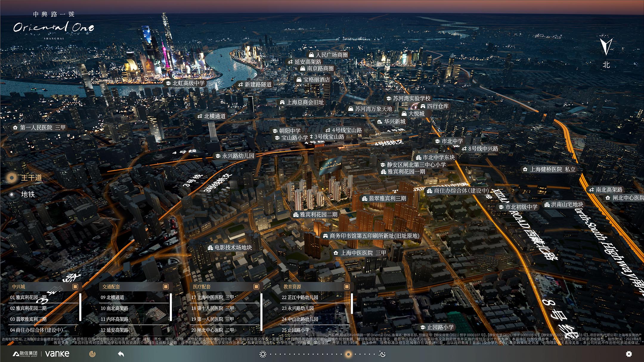
Task: Click the 南京路商圈 map marker
Action: click(x=317, y=69)
